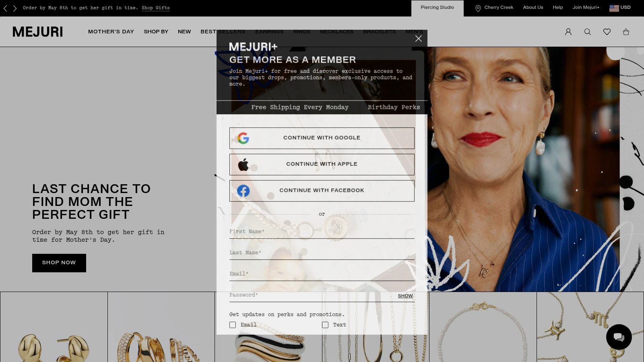Open the shopping bag icon
This screenshot has width=644, height=362.
[626, 32]
